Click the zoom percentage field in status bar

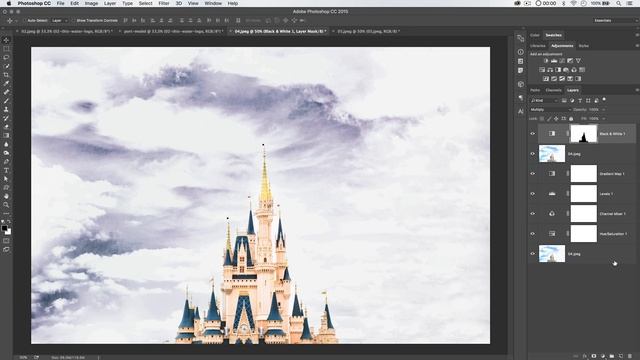[24, 357]
